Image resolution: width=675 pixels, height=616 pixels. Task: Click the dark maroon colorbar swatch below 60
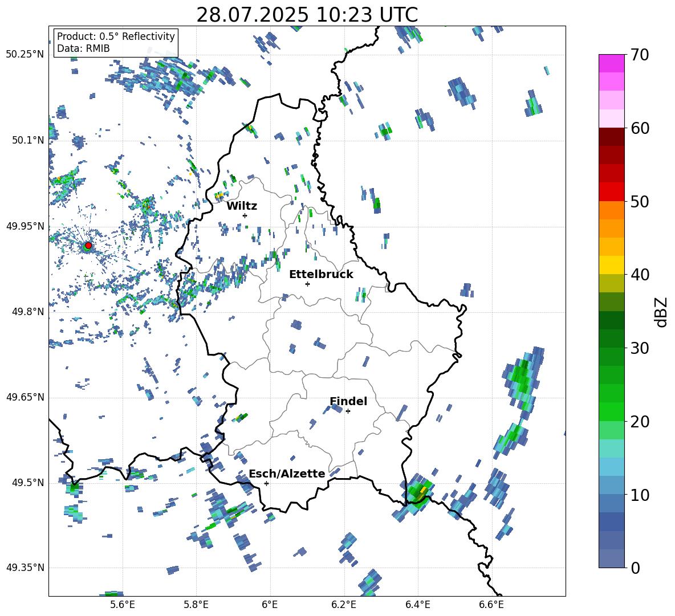[x=611, y=137]
